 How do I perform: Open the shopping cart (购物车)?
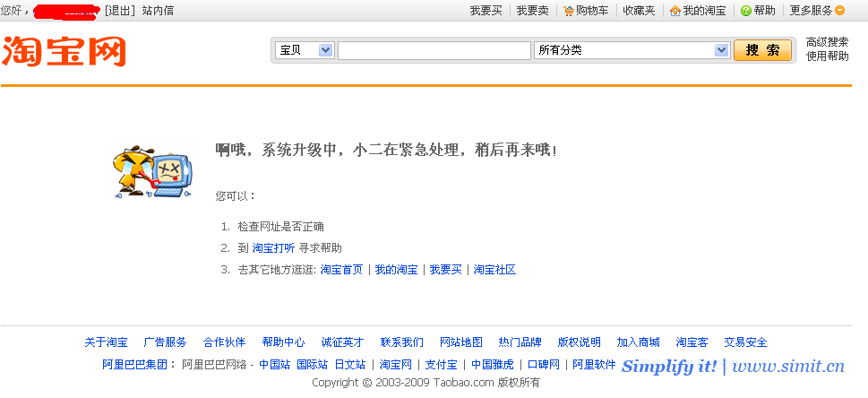[x=585, y=11]
